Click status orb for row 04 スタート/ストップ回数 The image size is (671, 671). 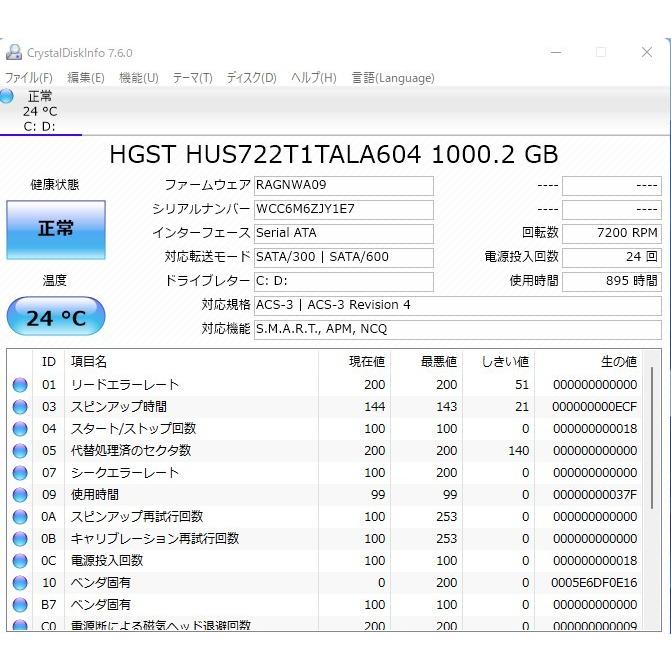(x=20, y=429)
